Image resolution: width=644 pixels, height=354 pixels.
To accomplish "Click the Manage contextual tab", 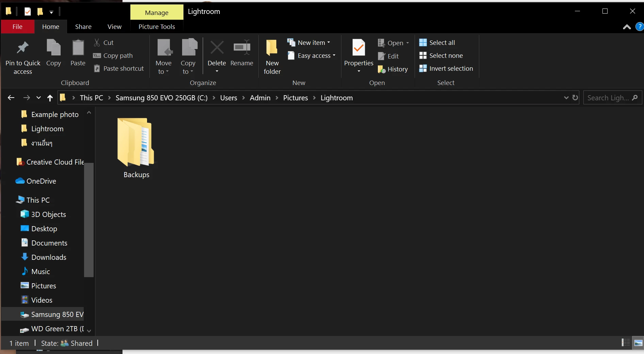I will tap(157, 12).
